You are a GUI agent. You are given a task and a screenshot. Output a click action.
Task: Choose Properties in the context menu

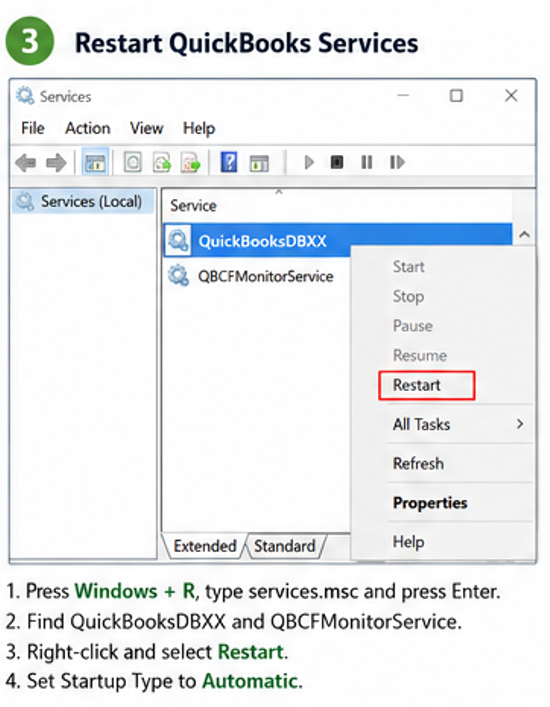430,503
